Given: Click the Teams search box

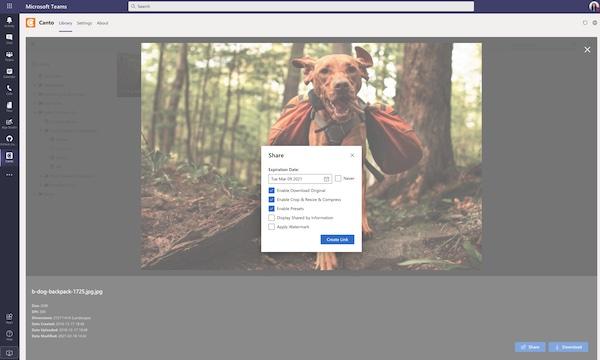Looking at the screenshot, I should coord(301,6).
